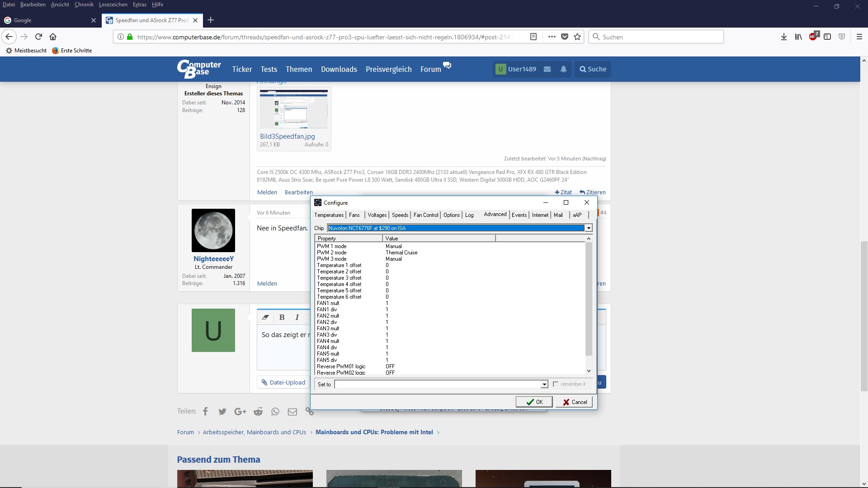
Task: Open ComputerBase inbox envelope icon
Action: [547, 69]
